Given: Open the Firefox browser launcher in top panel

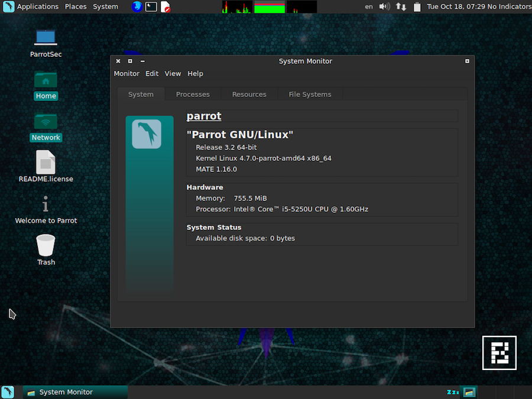Looking at the screenshot, I should (137, 7).
